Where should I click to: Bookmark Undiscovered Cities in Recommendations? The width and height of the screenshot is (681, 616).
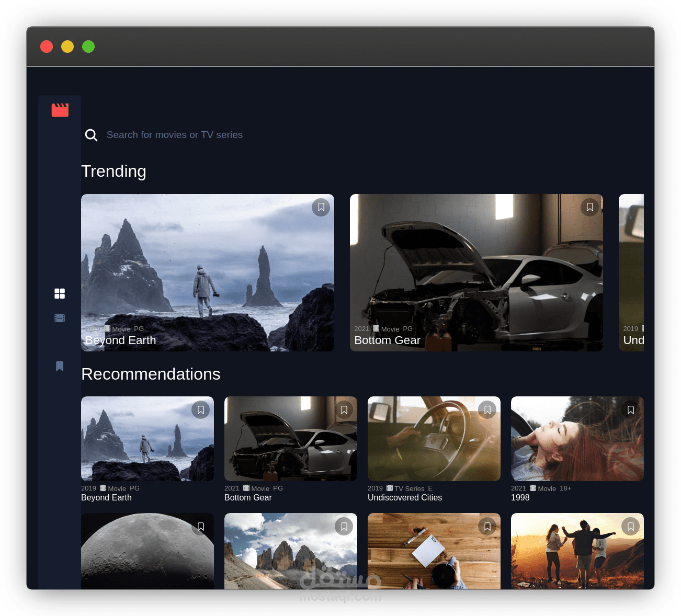tap(487, 410)
